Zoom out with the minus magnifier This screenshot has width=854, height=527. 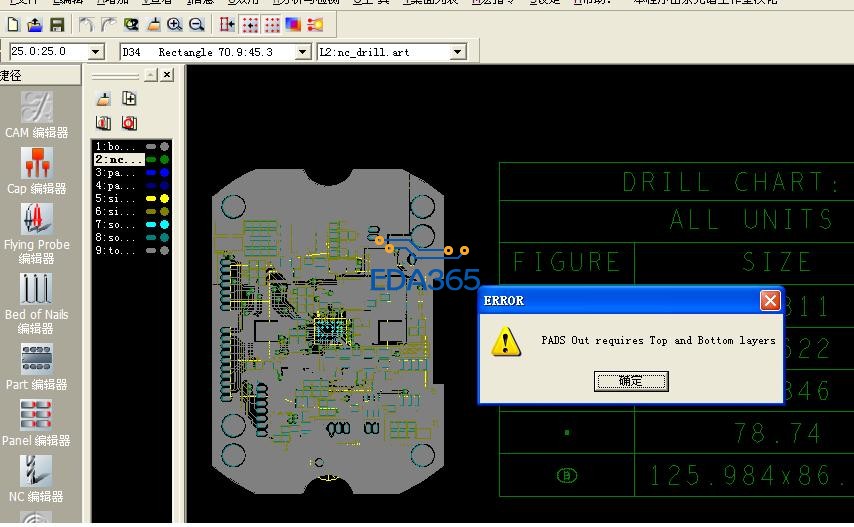(x=197, y=24)
